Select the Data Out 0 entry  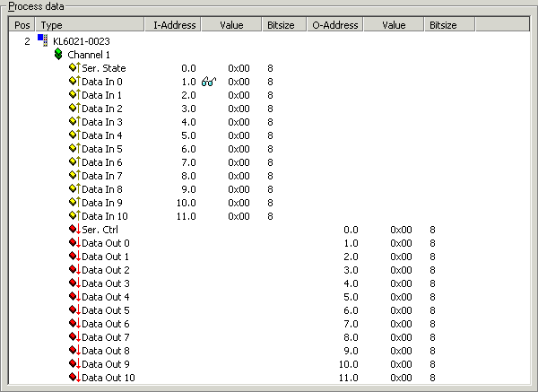pyautogui.click(x=106, y=243)
